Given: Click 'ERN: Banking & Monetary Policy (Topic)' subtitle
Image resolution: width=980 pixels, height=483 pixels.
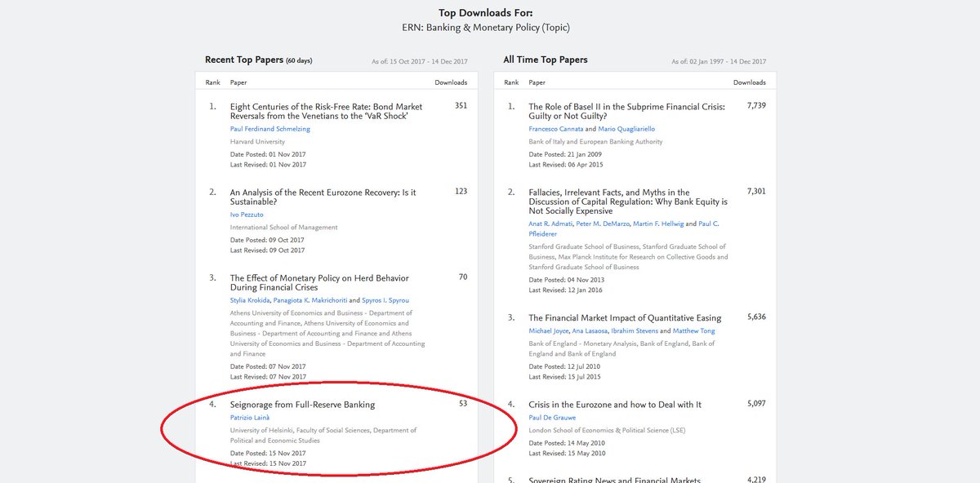Looking at the screenshot, I should (486, 28).
